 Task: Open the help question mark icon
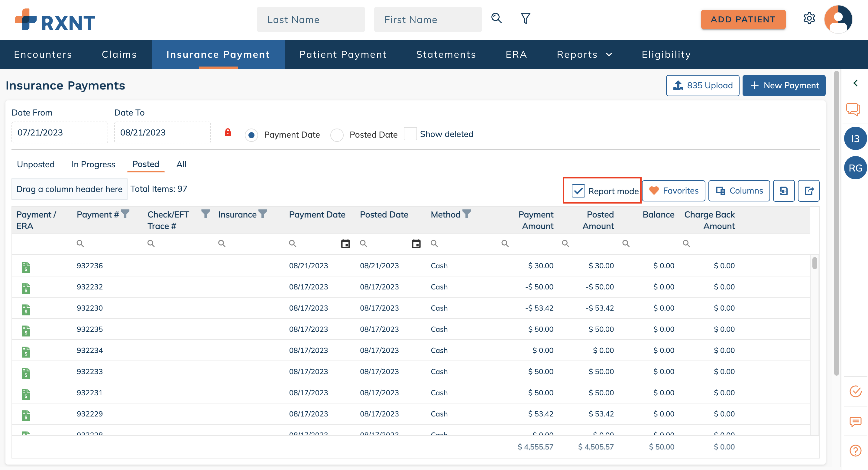click(x=855, y=451)
